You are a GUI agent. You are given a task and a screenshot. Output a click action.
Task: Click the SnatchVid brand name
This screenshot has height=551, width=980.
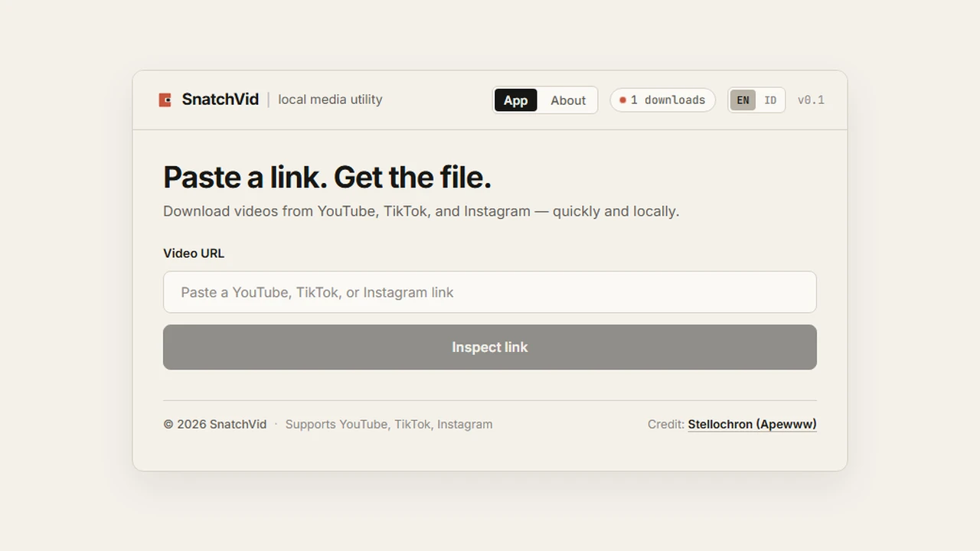pyautogui.click(x=220, y=99)
